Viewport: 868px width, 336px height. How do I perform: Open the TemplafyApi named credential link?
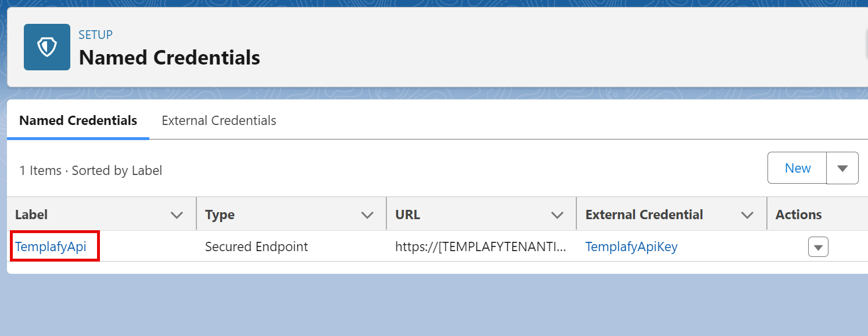tap(51, 246)
